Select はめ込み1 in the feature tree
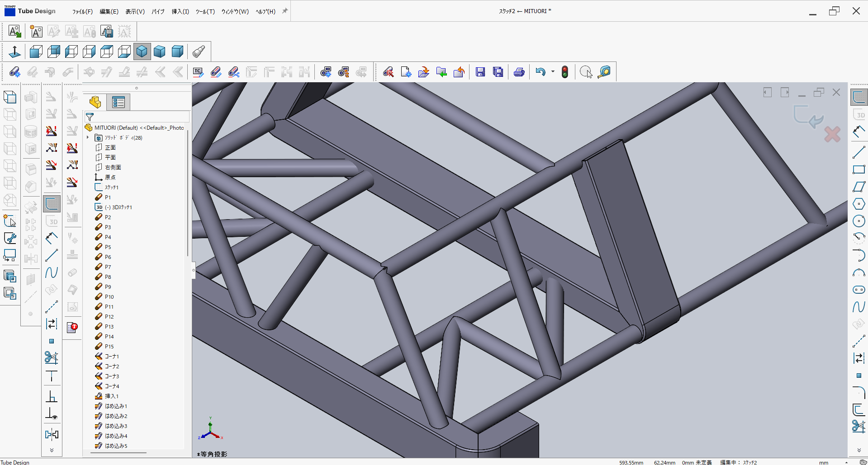 point(116,406)
